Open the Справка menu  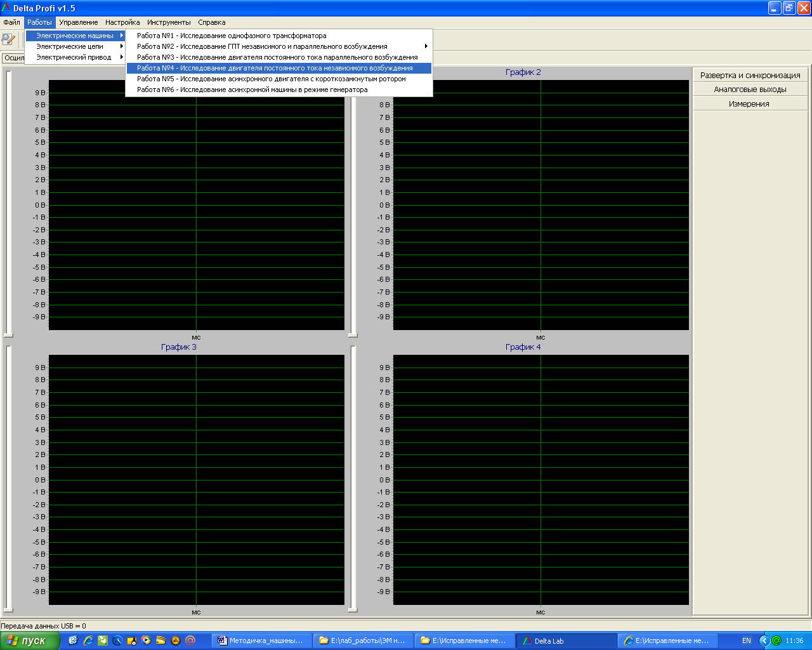click(211, 22)
